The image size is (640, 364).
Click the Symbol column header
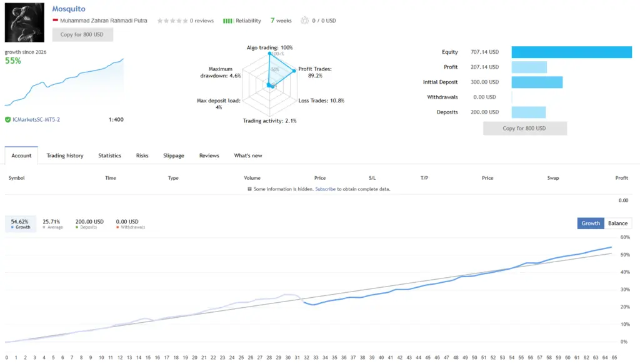(17, 178)
